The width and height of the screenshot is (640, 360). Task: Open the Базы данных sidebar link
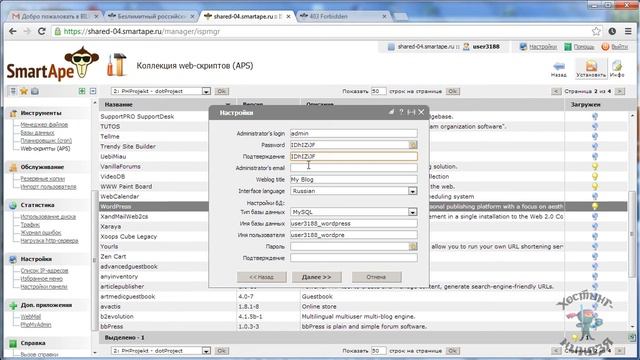pyautogui.click(x=37, y=133)
